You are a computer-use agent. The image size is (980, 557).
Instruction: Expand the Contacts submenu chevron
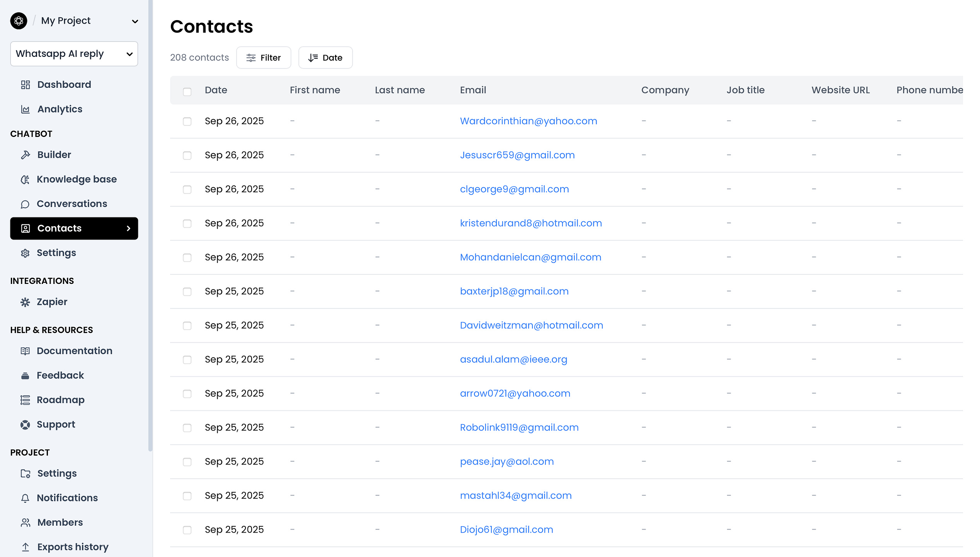point(129,229)
